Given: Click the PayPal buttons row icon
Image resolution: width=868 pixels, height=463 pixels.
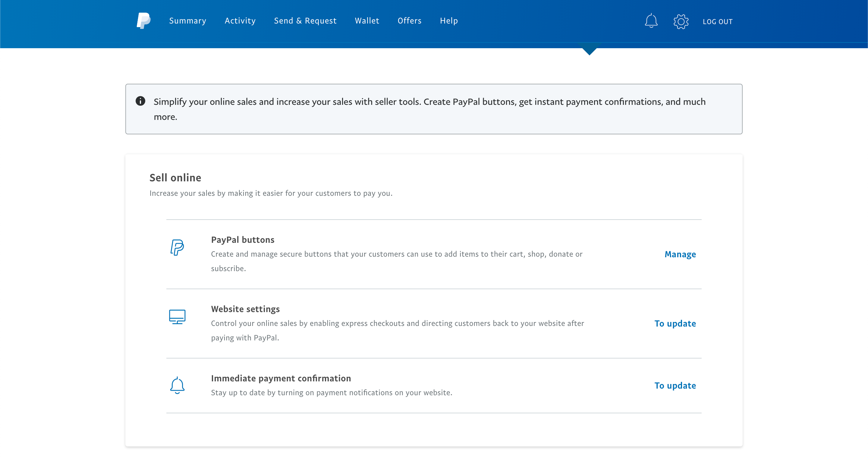Looking at the screenshot, I should click(x=177, y=248).
